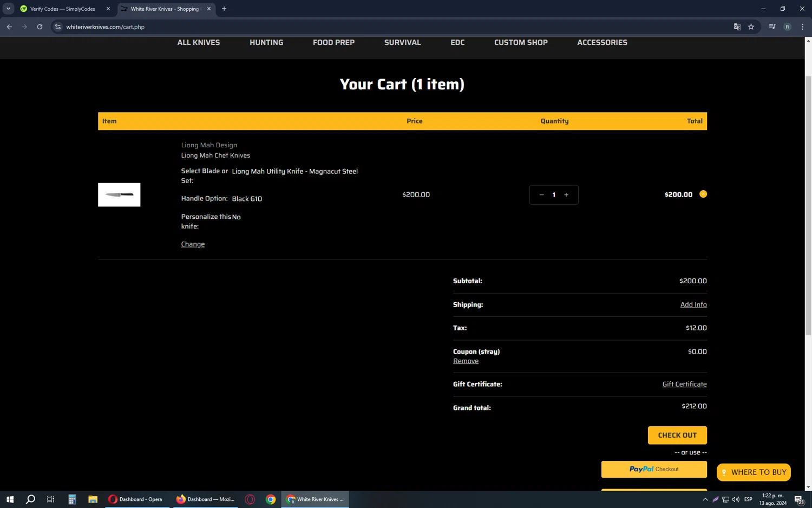Click the page vertical scrollbar
Image resolution: width=812 pixels, height=508 pixels.
pos(808,206)
